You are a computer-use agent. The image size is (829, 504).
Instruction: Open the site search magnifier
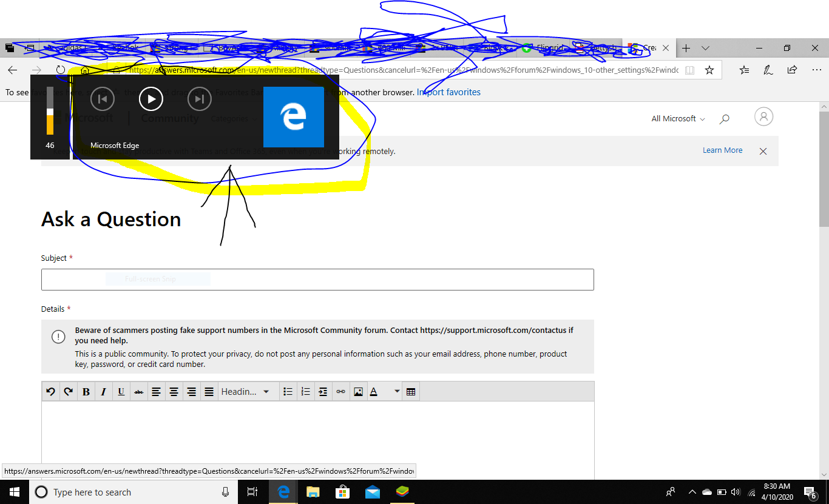tap(724, 118)
